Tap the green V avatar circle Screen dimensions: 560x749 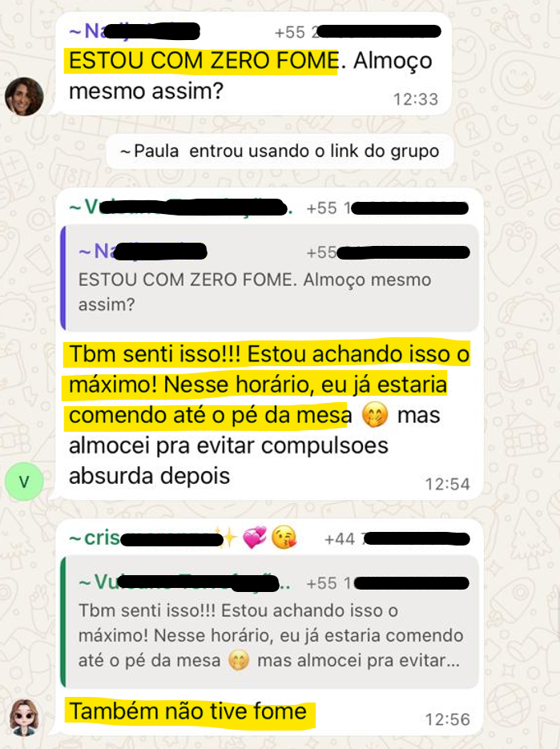(24, 481)
